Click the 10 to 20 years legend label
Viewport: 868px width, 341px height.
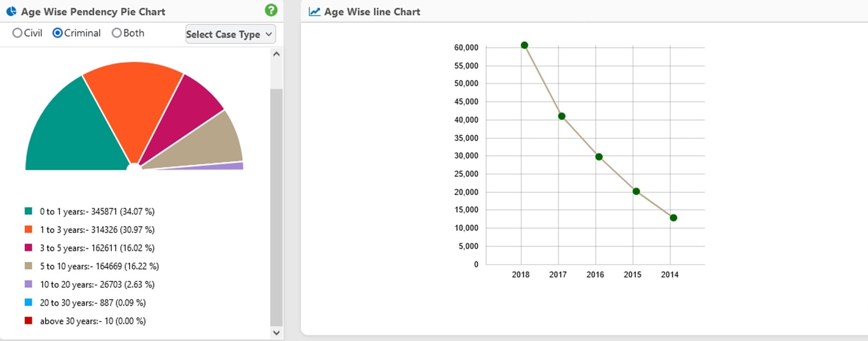pyautogui.click(x=97, y=285)
